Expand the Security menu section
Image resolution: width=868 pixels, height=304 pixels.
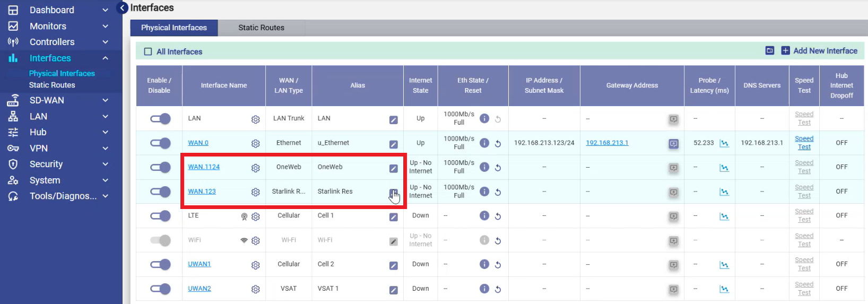coord(105,164)
